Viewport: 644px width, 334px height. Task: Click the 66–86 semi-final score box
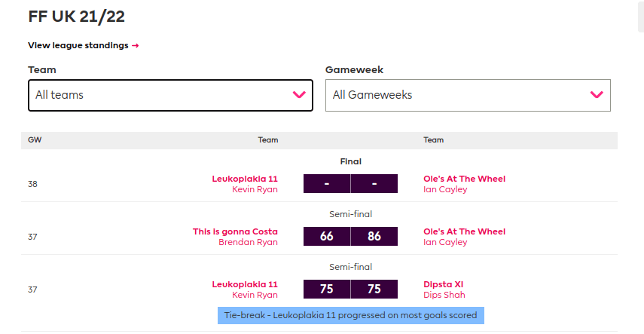tap(350, 237)
